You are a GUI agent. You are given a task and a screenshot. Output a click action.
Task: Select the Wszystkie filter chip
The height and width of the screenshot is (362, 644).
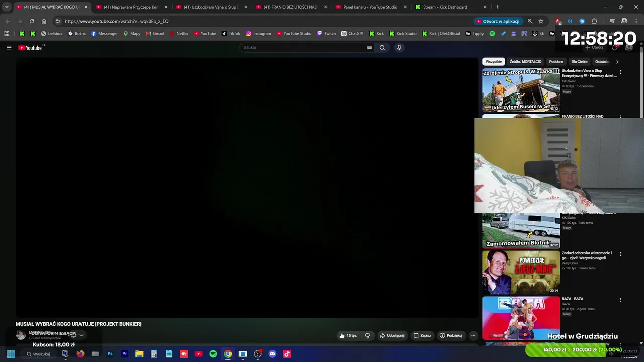[x=494, y=62]
